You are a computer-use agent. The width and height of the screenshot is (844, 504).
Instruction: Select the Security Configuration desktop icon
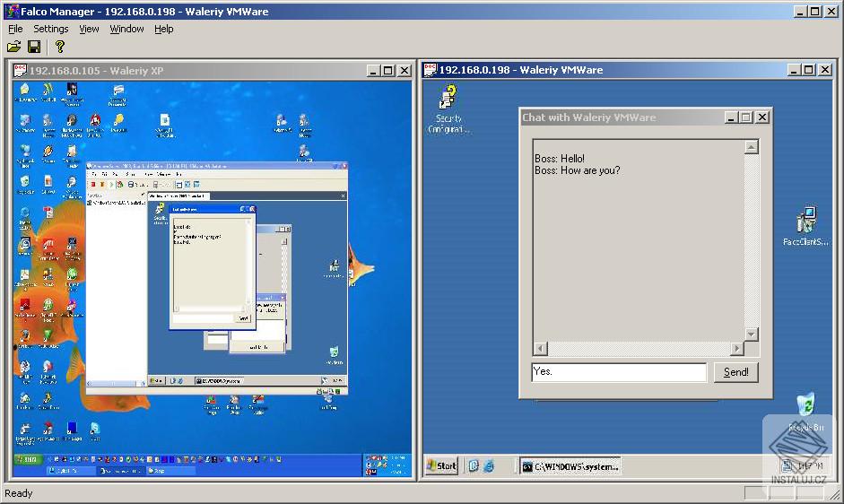pos(448,109)
